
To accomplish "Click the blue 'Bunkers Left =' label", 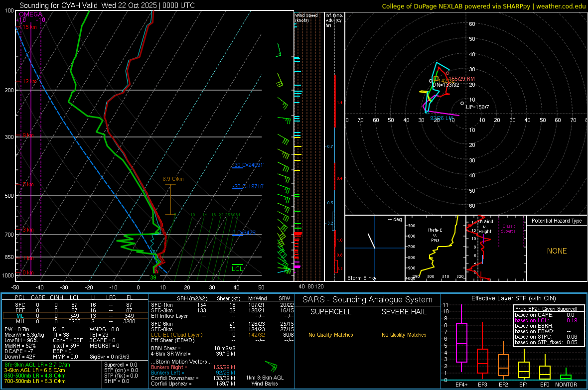I will [x=167, y=373].
